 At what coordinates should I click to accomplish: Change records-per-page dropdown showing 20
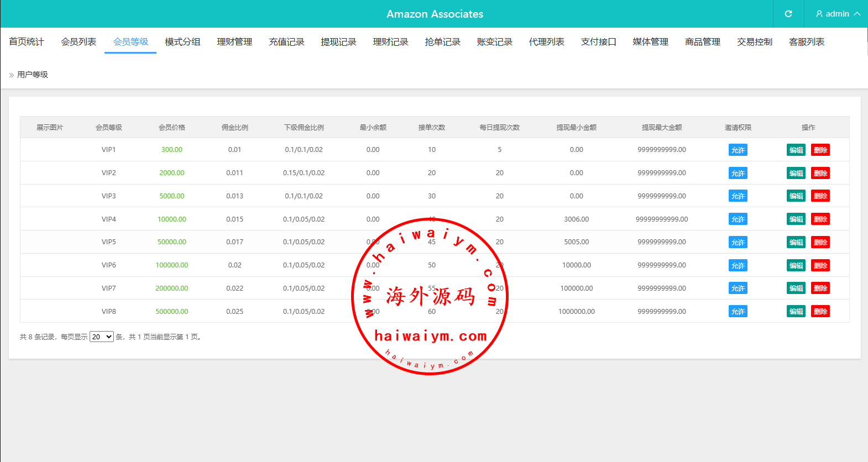(x=102, y=337)
